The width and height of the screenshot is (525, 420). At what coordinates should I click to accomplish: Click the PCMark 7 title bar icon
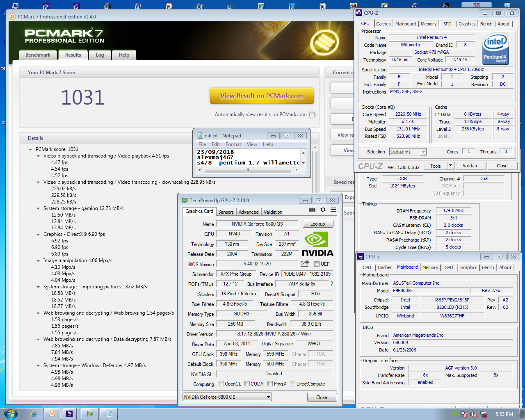pos(12,17)
